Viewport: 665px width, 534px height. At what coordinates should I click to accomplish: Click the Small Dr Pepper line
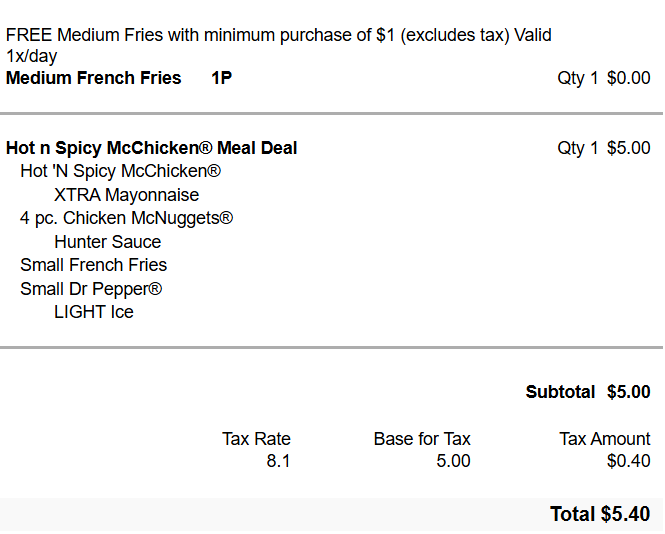click(x=91, y=289)
